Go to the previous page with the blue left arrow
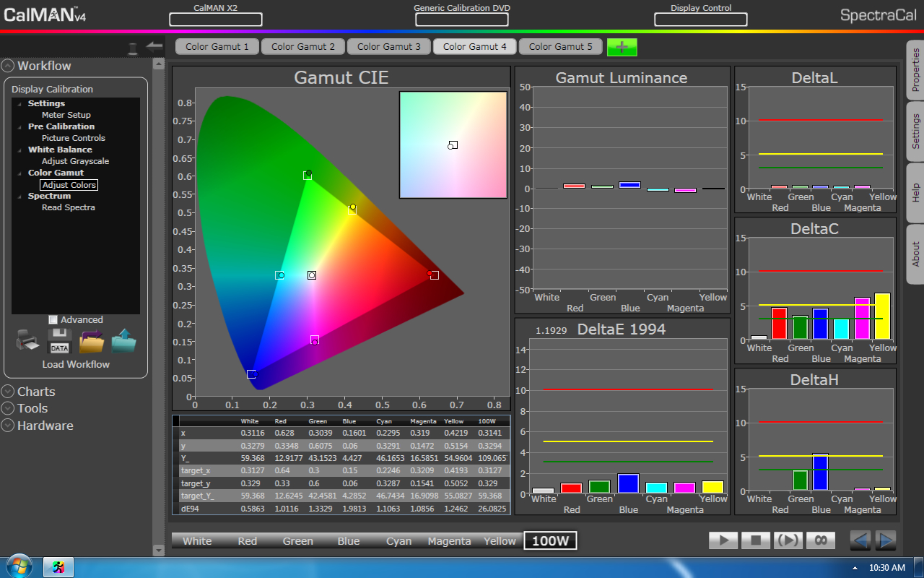Image resolution: width=924 pixels, height=578 pixels. click(x=860, y=540)
